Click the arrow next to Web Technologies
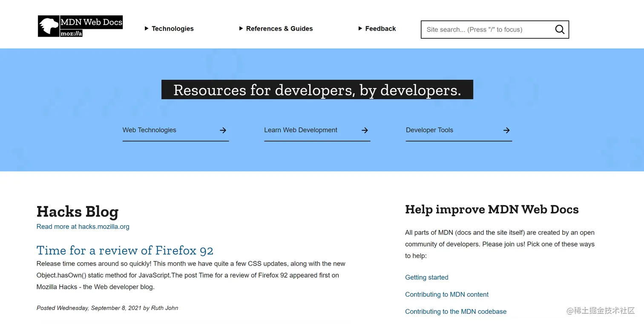The image size is (644, 324). click(223, 130)
